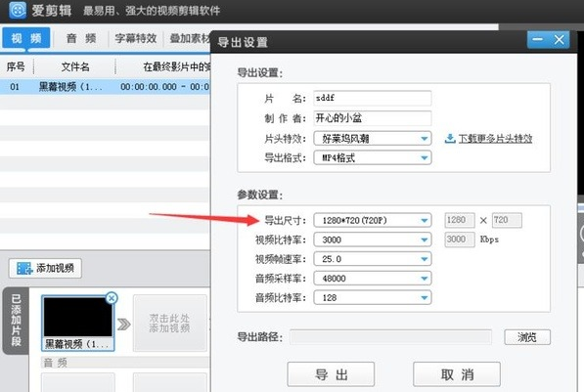Click the 片名 input field containing sddf
Viewport: 584px width, 392px height.
[373, 99]
